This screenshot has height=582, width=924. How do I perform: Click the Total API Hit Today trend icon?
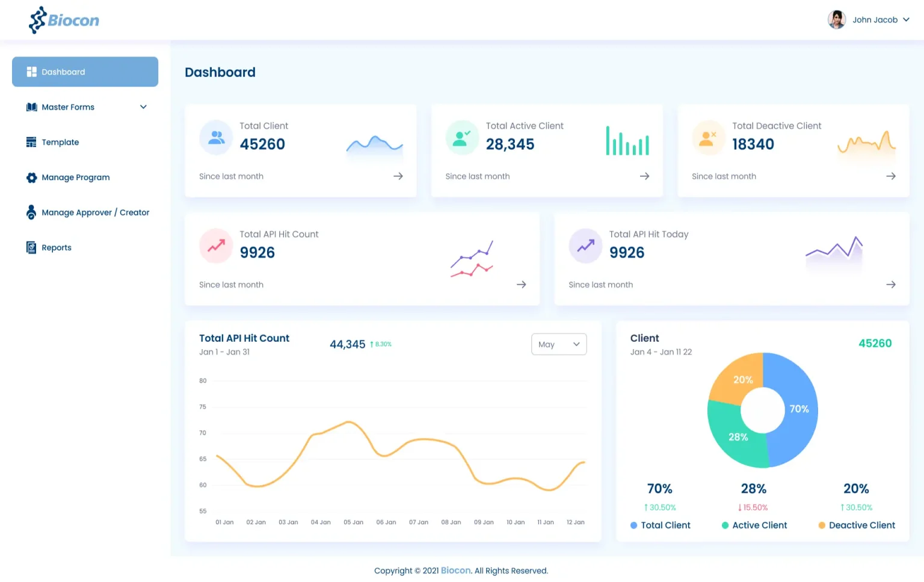(x=585, y=246)
